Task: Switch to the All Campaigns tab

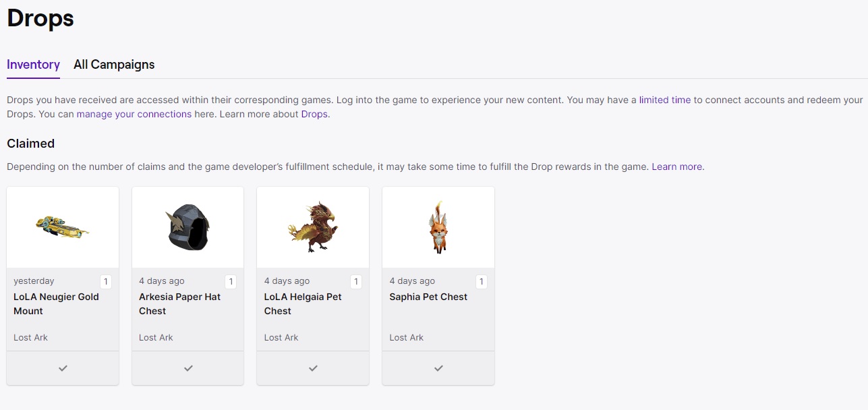Action: [x=114, y=65]
